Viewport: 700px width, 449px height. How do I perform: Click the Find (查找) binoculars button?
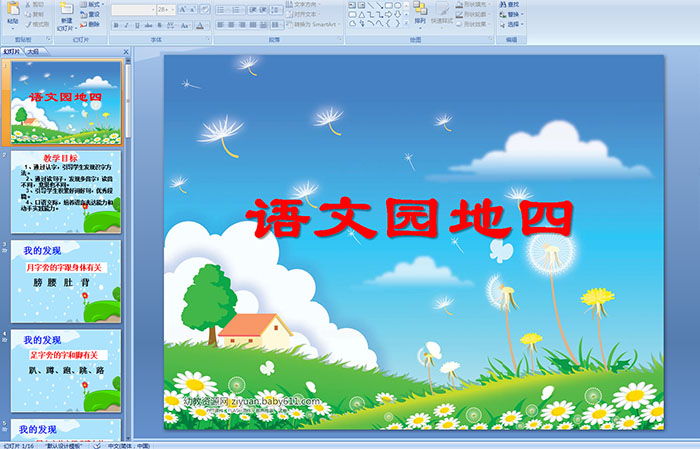click(509, 4)
